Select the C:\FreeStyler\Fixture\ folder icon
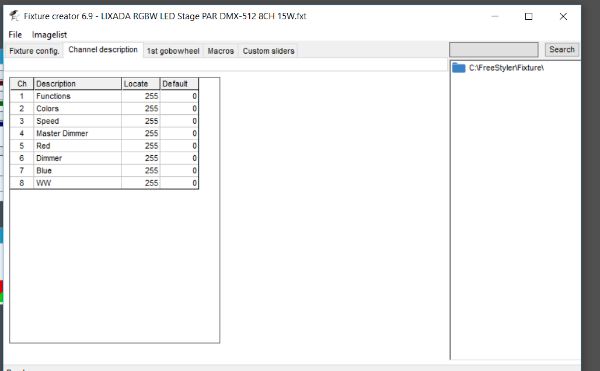Viewport: 600px width, 371px height. click(458, 68)
